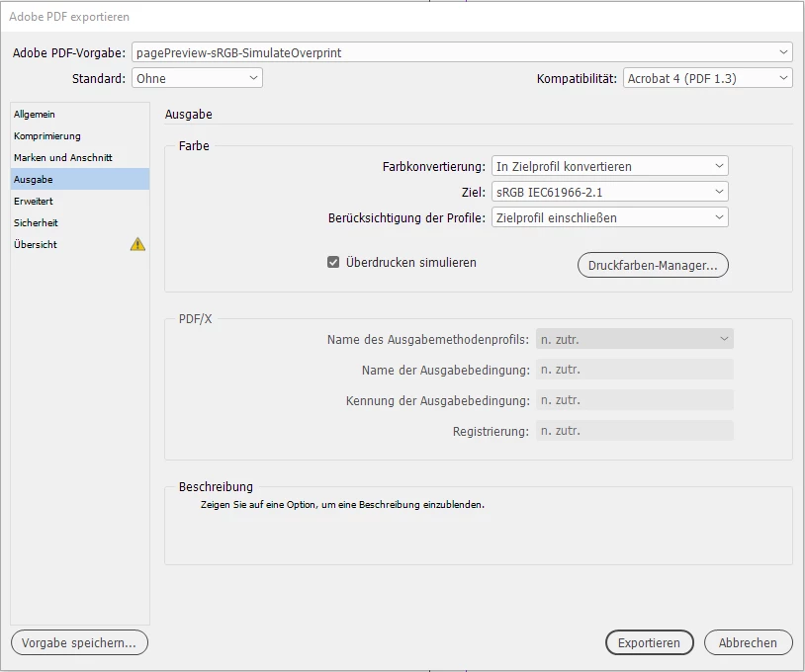Screen dimensions: 805x672
Task: Switch to the Sicherheit section
Action: (80, 222)
